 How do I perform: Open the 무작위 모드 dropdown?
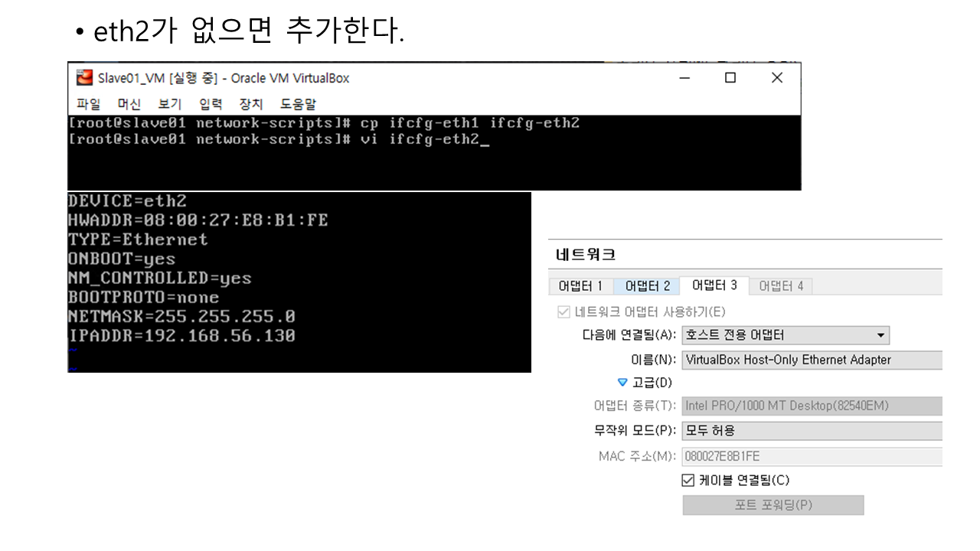click(x=812, y=431)
